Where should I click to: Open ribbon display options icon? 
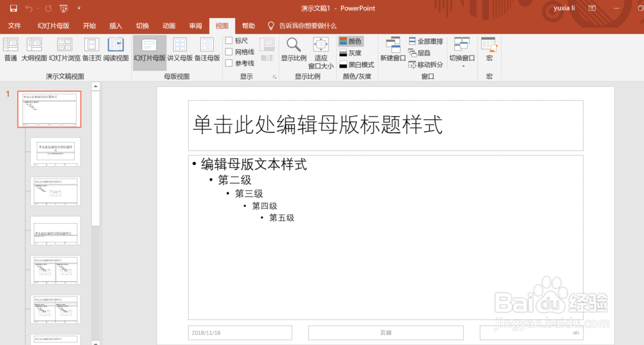click(x=592, y=8)
